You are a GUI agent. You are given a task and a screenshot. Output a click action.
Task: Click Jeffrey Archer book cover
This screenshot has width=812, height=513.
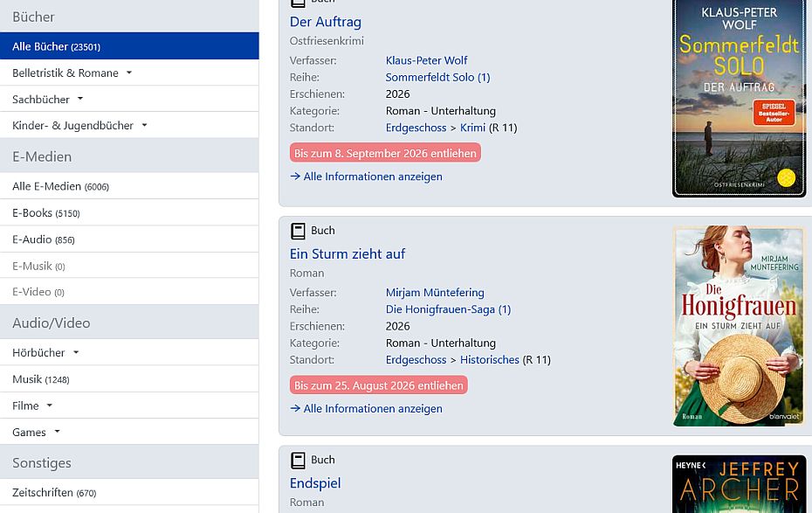click(739, 484)
